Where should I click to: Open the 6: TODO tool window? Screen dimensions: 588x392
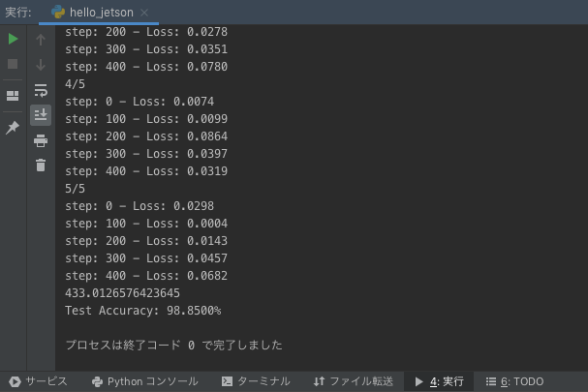click(515, 381)
